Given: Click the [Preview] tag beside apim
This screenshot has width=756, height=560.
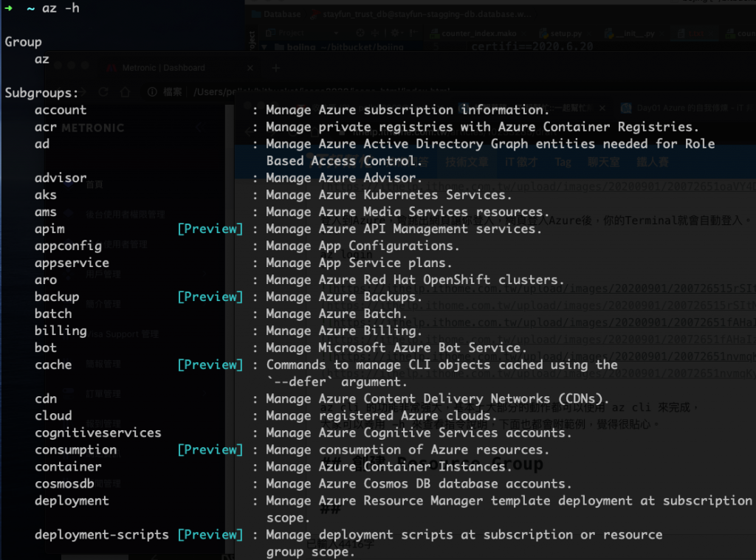Looking at the screenshot, I should click(210, 229).
